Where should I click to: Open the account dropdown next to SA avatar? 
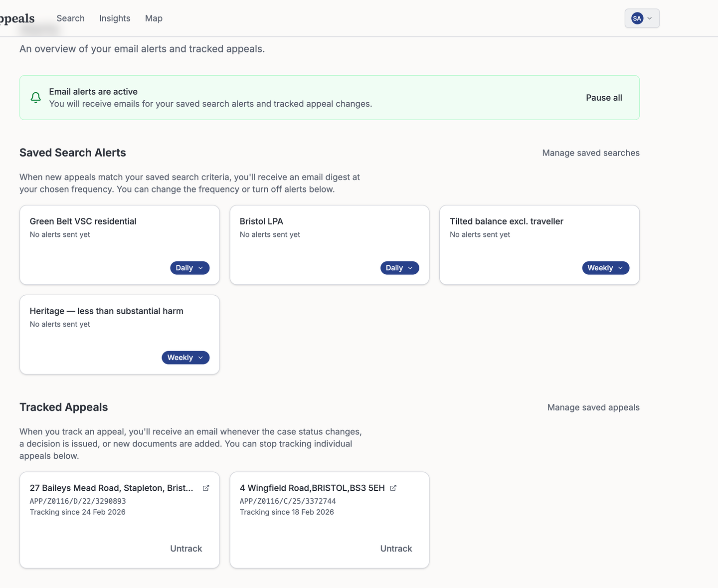click(x=650, y=18)
